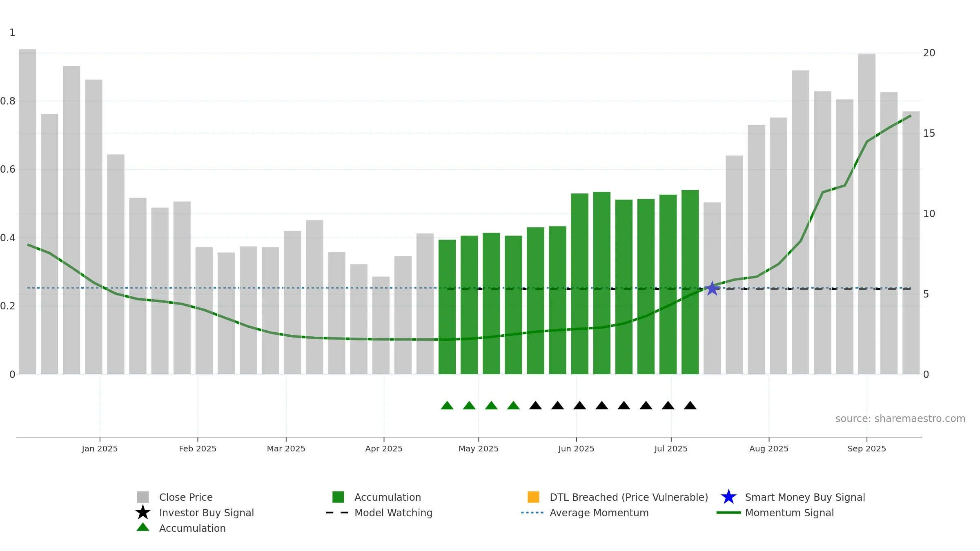This screenshot has height=551, width=980.
Task: Click the Feb 2025 axis label
Action: pos(198,449)
